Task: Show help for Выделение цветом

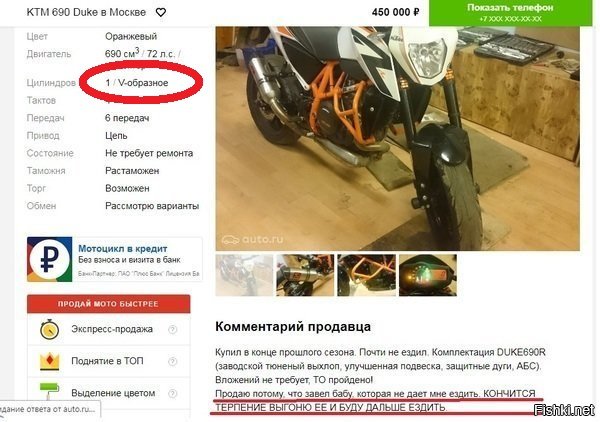Action: click(x=173, y=393)
